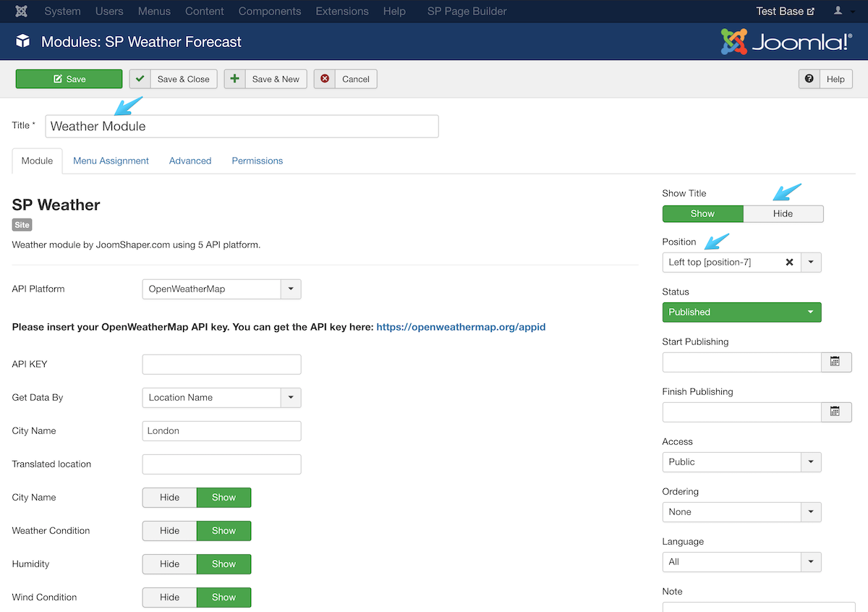Open the Test Base site link
Screen dimensions: 868x612
coord(785,12)
